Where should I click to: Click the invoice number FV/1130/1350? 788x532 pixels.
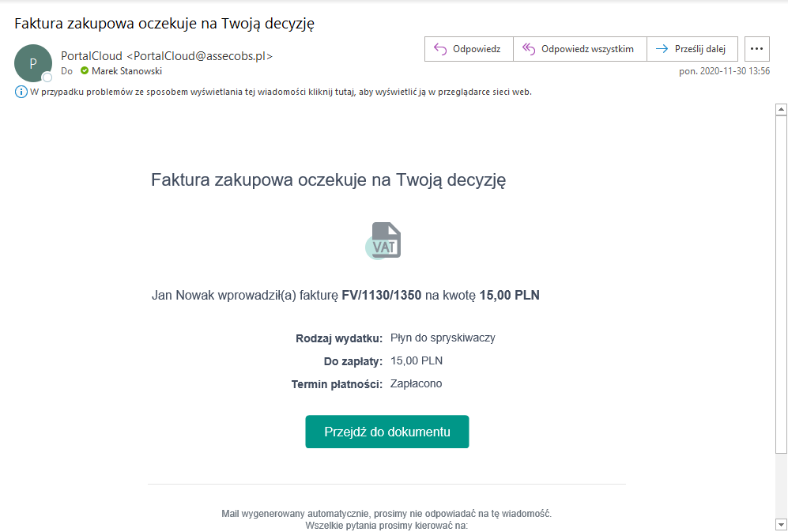[382, 296]
